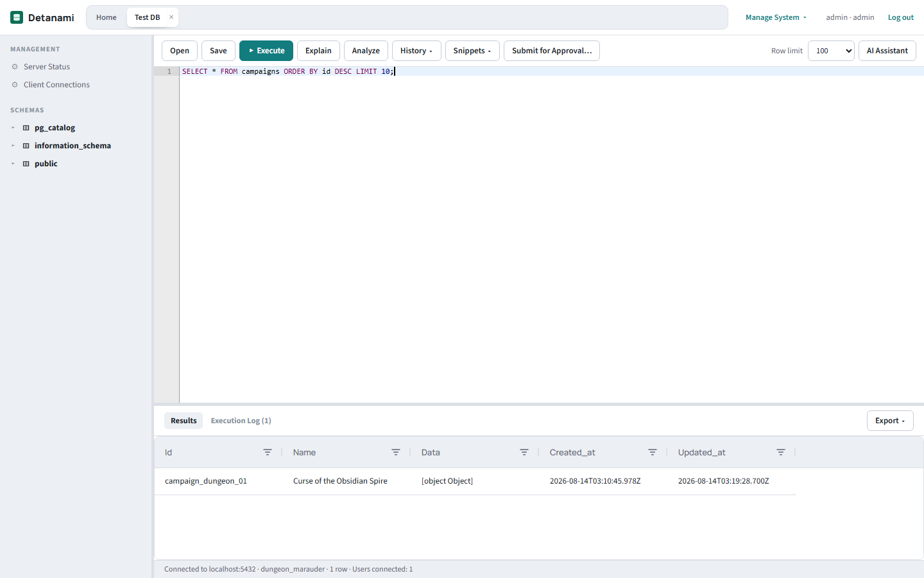Screen dimensions: 924x578
Task: Sort by the Id column header
Action: point(169,453)
